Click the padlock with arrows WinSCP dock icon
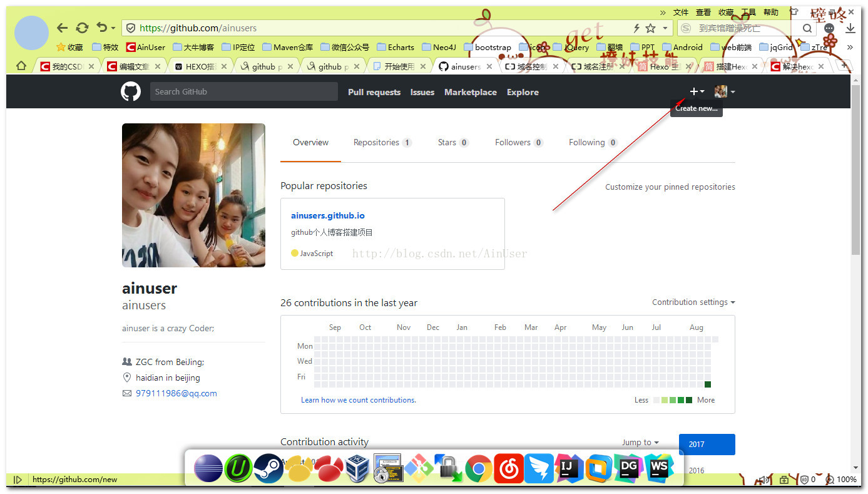Image resolution: width=868 pixels, height=494 pixels. 449,468
